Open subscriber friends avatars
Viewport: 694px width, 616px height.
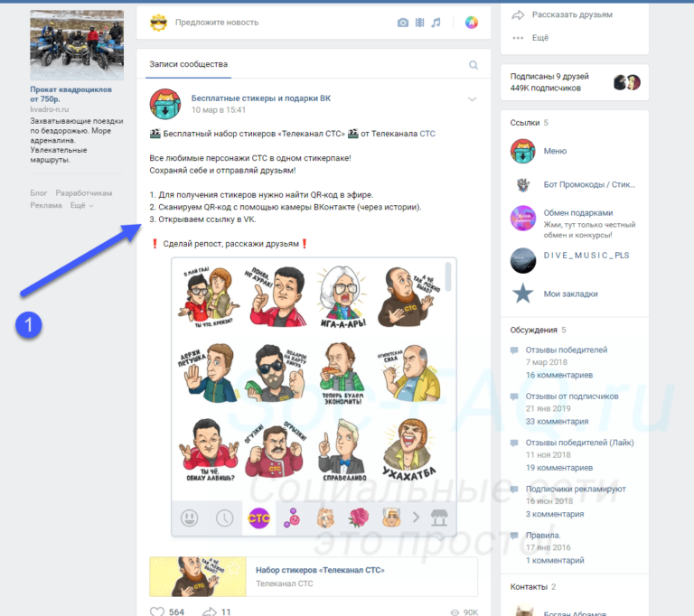point(627,82)
